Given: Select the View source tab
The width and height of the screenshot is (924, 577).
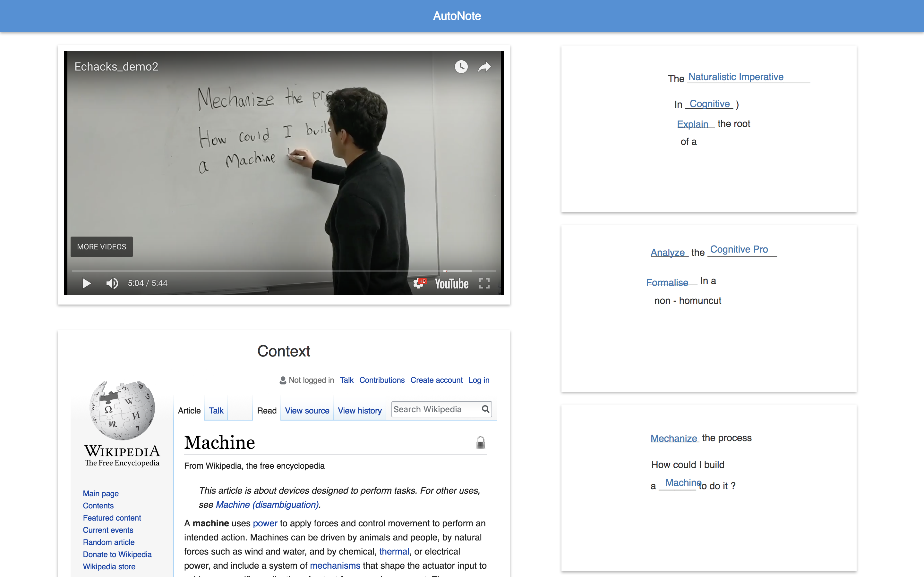Looking at the screenshot, I should (x=307, y=411).
